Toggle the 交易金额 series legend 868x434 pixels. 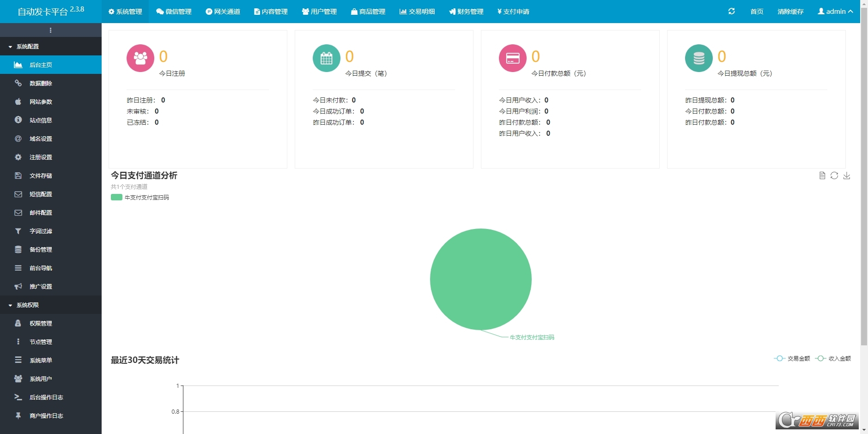click(792, 359)
